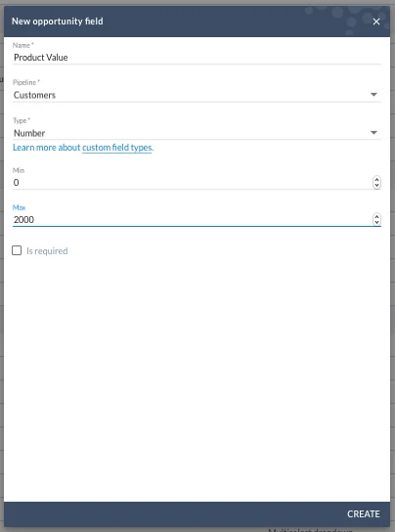Click the CREATE button
This screenshot has height=532, width=395.
pos(364,514)
